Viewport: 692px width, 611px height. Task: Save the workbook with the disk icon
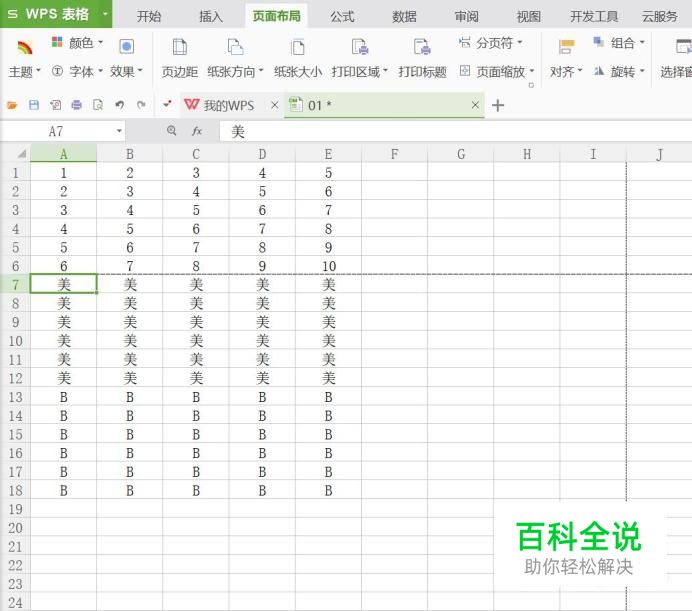point(34,105)
